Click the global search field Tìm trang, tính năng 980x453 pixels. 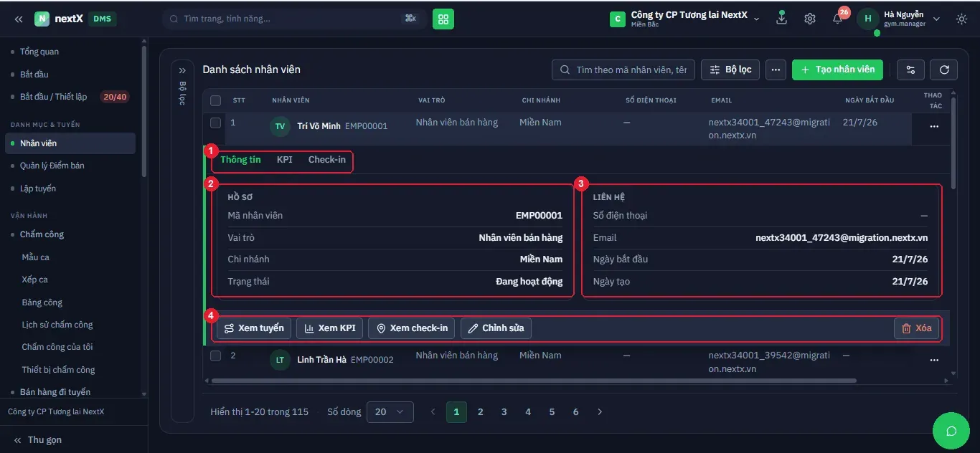coord(294,19)
